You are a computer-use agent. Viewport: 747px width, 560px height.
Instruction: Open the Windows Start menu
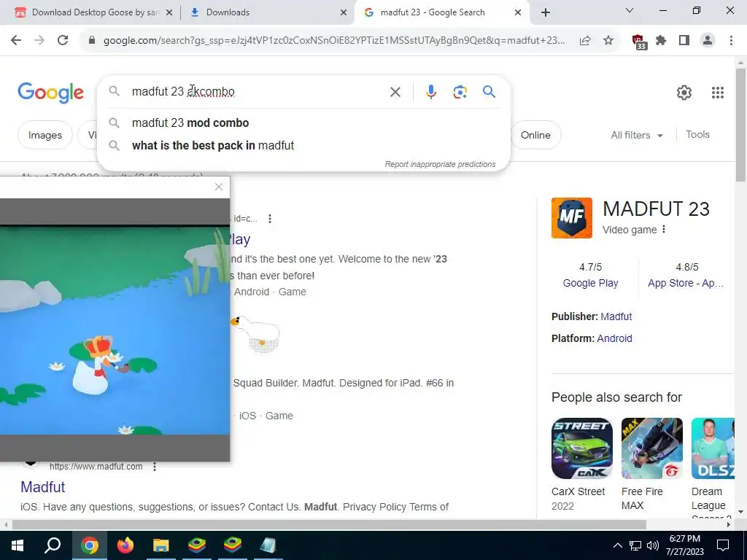pyautogui.click(x=18, y=545)
